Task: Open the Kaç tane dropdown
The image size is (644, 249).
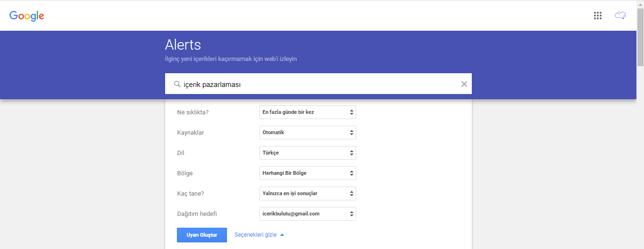Action: (x=308, y=193)
